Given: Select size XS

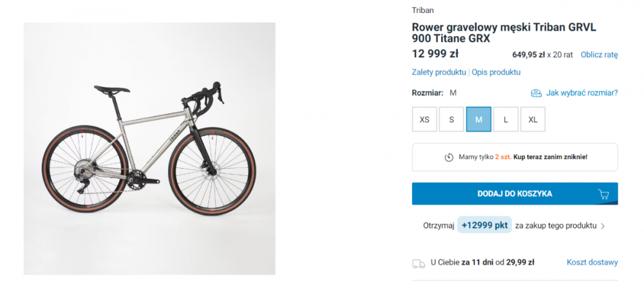Looking at the screenshot, I should (424, 120).
